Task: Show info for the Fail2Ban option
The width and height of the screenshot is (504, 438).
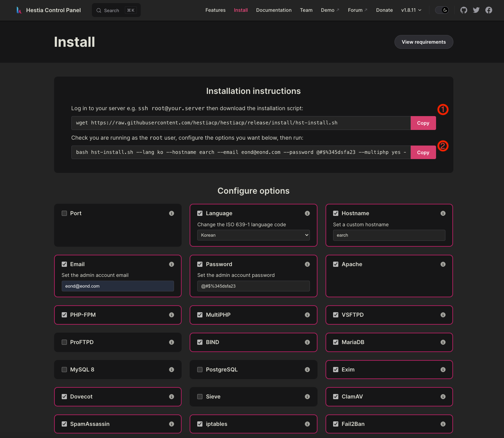Action: pyautogui.click(x=443, y=424)
